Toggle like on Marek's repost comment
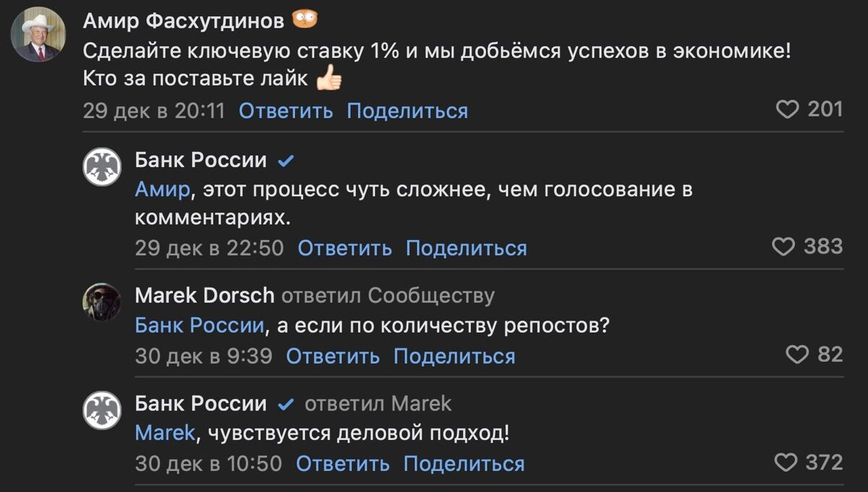This screenshot has width=868, height=492. click(796, 354)
